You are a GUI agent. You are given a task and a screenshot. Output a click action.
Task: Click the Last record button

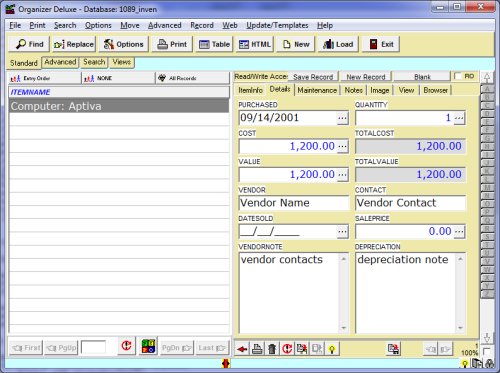click(212, 348)
